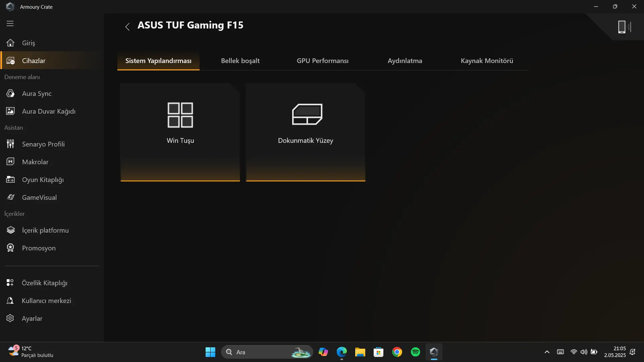Restore down the Armoury Crate window
The image size is (644, 362).
[615, 7]
